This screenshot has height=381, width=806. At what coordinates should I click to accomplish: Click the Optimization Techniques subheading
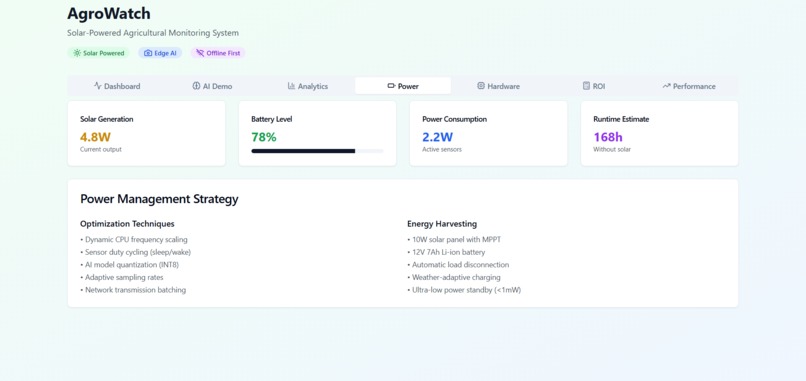tap(127, 224)
